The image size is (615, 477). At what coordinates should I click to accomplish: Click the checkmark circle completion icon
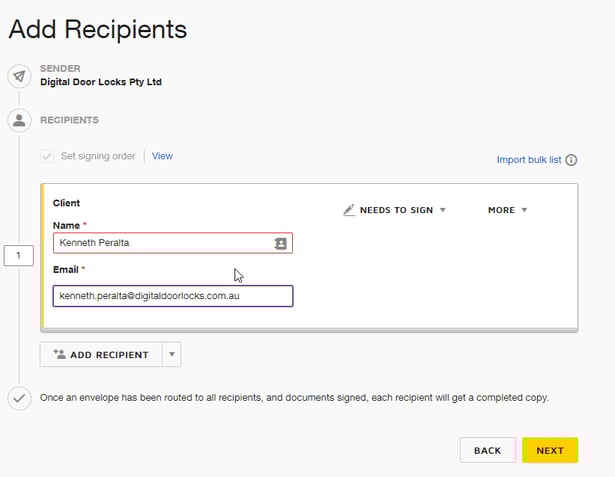click(x=19, y=397)
